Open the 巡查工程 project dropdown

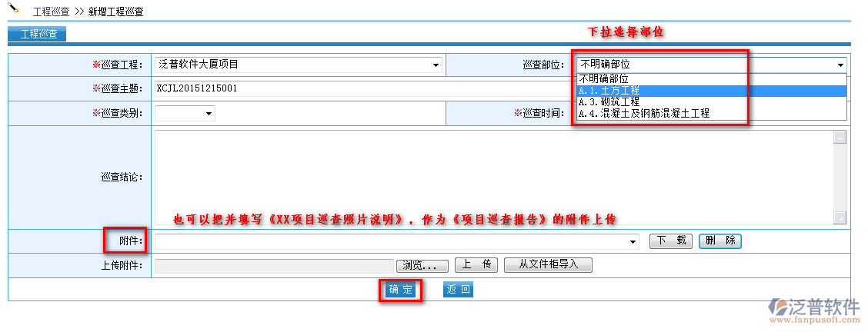coord(299,65)
